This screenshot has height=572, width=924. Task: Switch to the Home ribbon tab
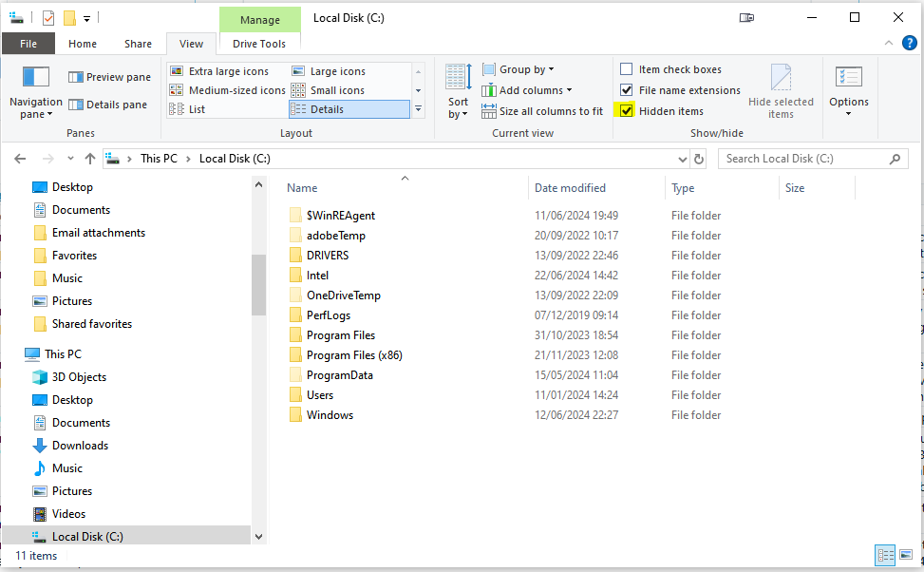tap(83, 43)
